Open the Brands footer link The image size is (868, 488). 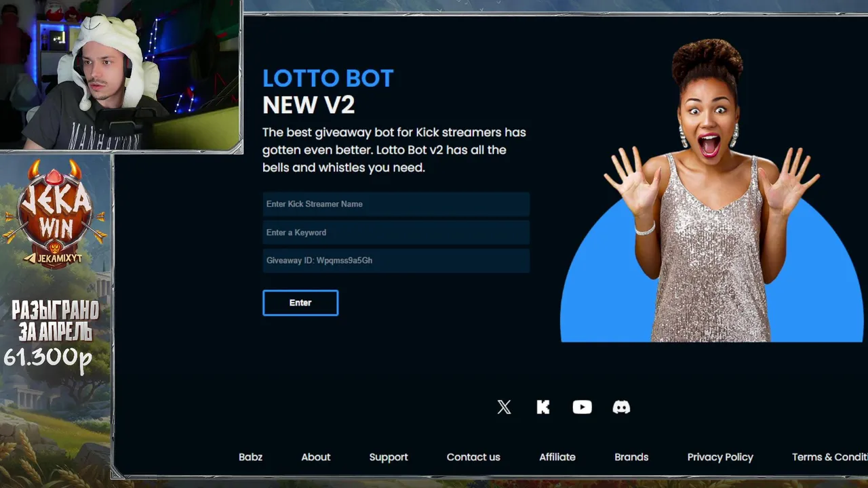click(631, 457)
